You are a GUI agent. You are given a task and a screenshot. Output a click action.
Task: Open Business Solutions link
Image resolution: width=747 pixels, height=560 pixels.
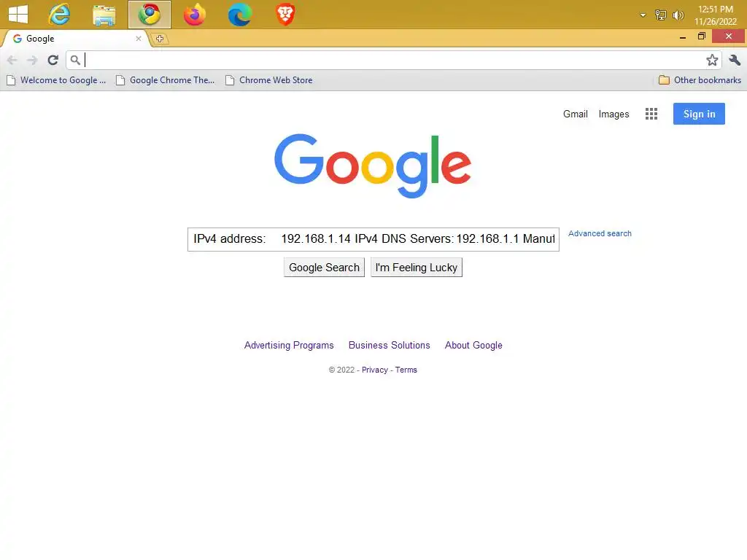(x=390, y=345)
